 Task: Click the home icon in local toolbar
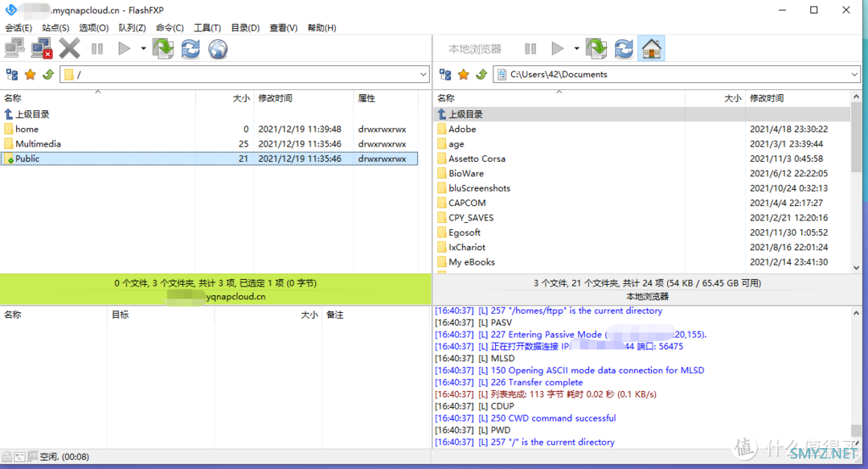[652, 49]
